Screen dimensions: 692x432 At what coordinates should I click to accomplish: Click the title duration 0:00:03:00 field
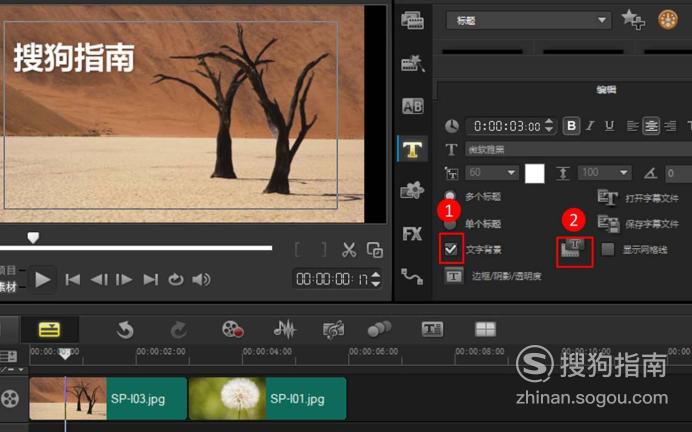tap(507, 127)
